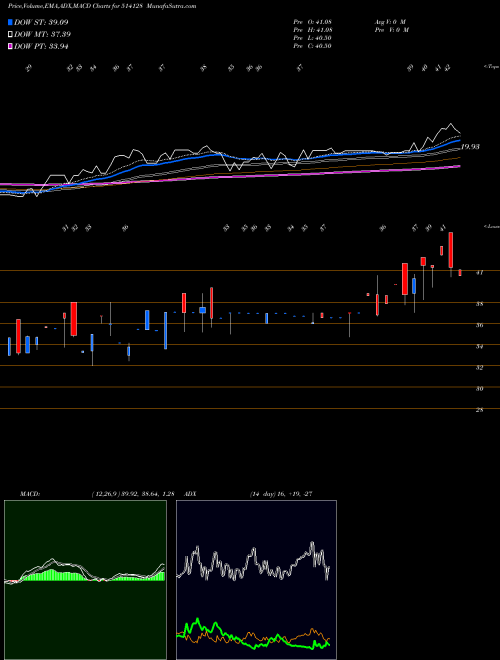
Task: Open the green MACD histogram chart
Action: tap(85, 580)
